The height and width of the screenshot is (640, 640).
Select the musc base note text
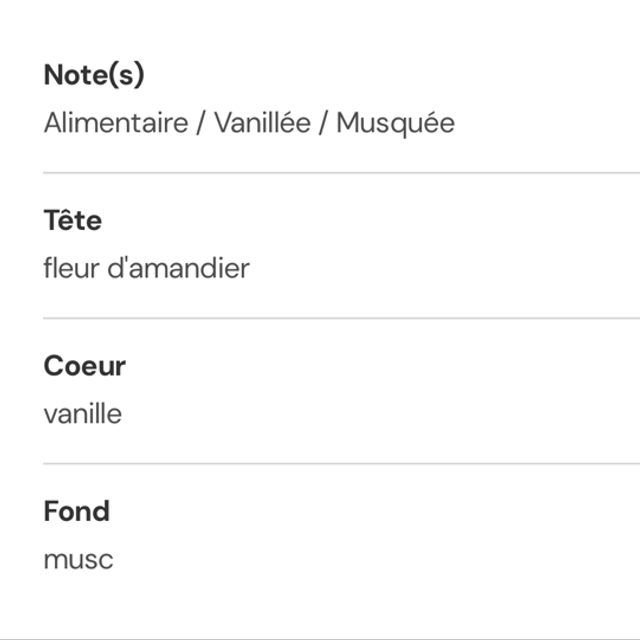click(78, 559)
